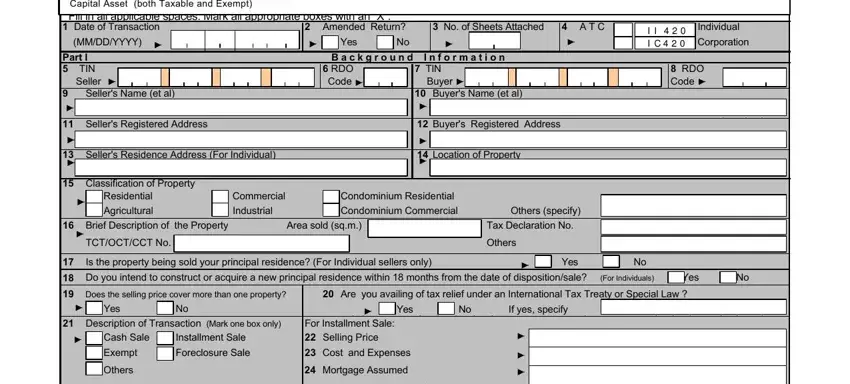Check Yes for tax treaty relief
Image resolution: width=850 pixels, height=384 pixels.
point(387,309)
